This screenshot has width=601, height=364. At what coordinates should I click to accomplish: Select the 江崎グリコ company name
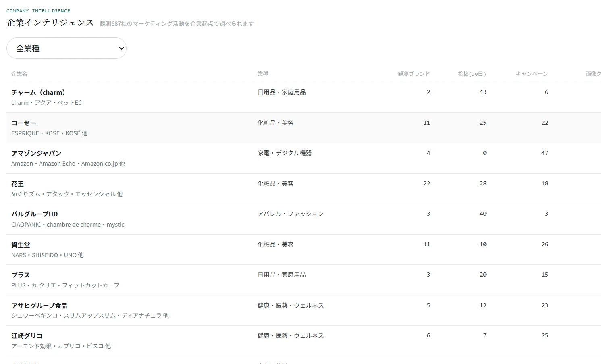pos(27,336)
